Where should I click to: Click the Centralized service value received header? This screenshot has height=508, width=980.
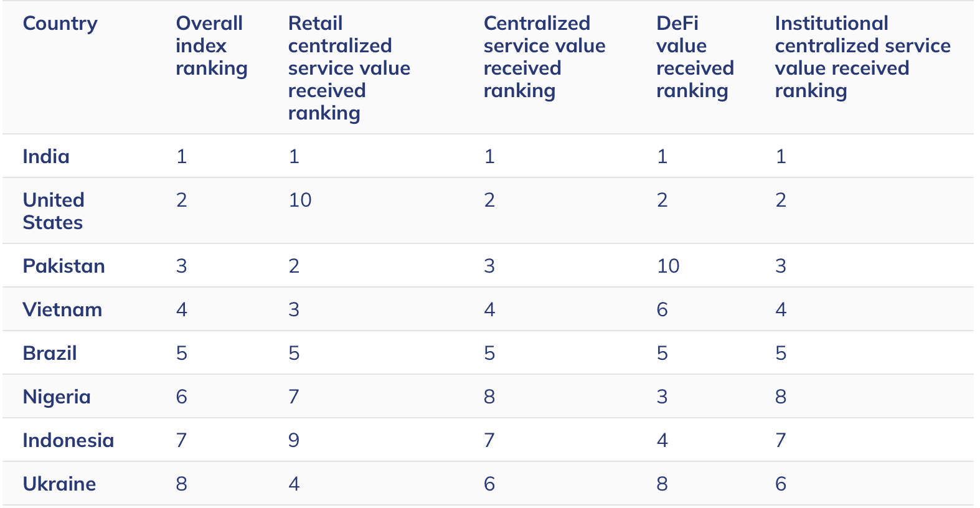click(x=544, y=57)
